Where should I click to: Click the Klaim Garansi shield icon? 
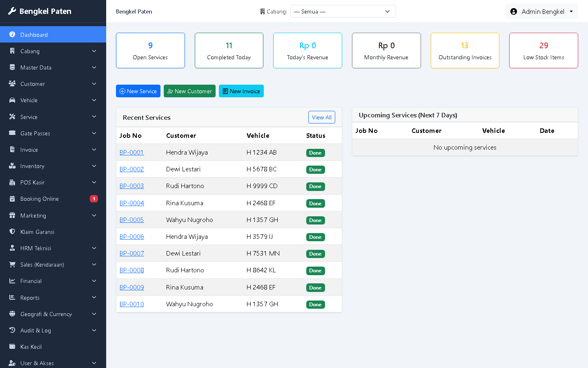(12, 232)
